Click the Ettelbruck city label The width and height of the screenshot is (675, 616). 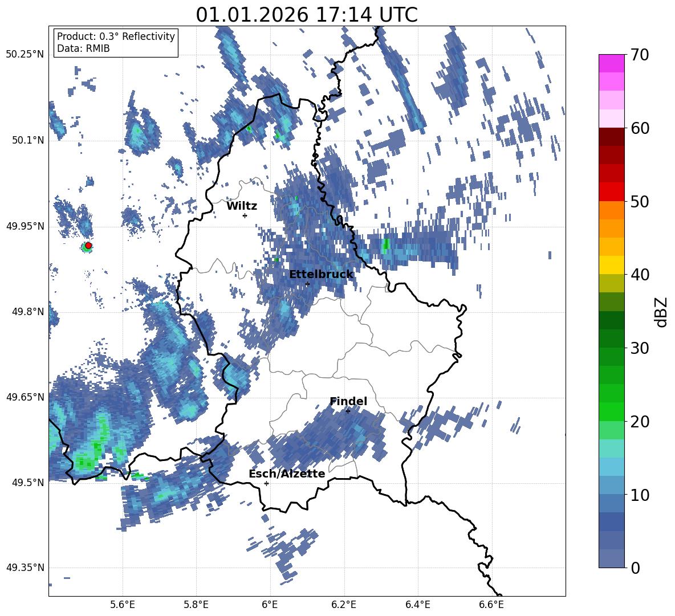(321, 275)
